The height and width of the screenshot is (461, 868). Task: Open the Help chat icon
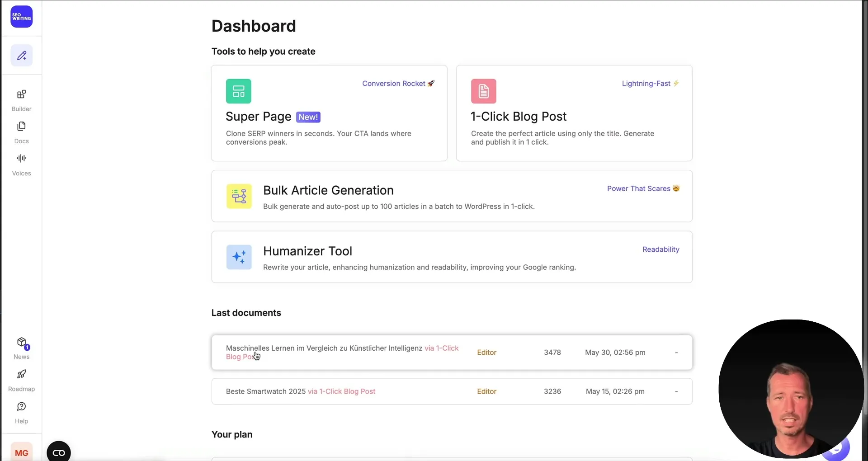21,407
